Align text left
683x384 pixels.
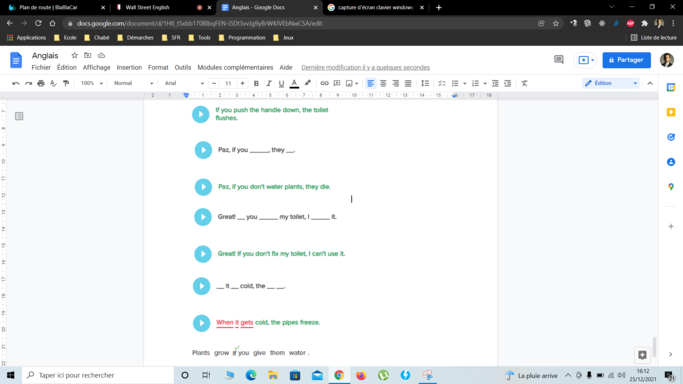pos(370,83)
